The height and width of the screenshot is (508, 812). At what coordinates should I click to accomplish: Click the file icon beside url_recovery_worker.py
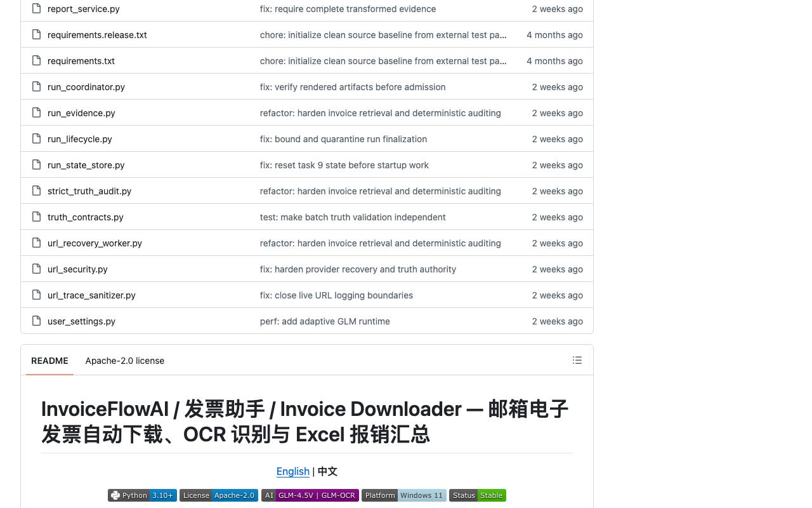(x=36, y=243)
